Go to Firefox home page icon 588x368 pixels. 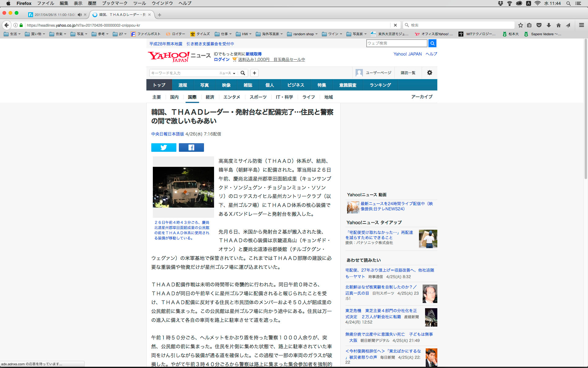tap(559, 25)
